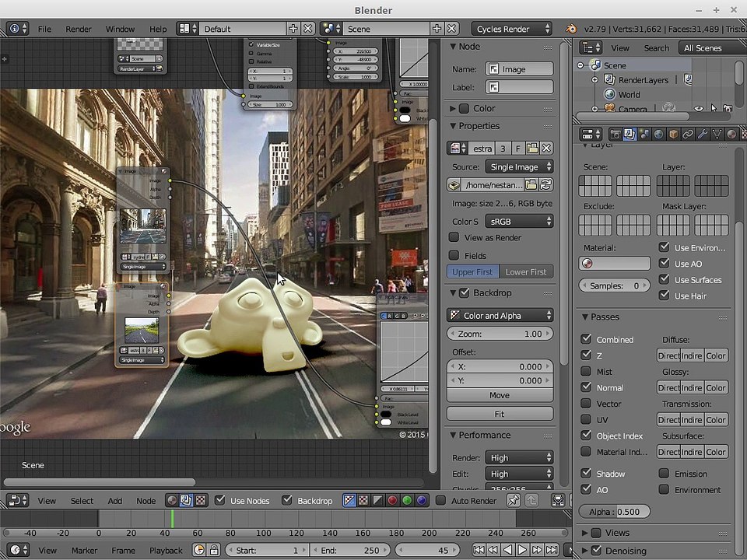Add new screen layout plus icon
This screenshot has width=747, height=560.
pyautogui.click(x=293, y=29)
